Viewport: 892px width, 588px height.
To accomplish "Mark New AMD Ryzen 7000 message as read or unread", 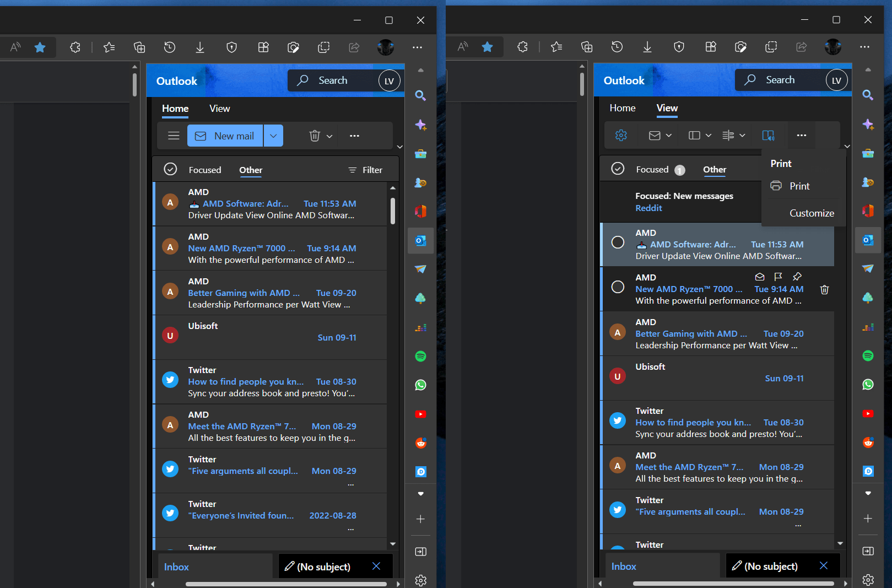I will (x=759, y=277).
